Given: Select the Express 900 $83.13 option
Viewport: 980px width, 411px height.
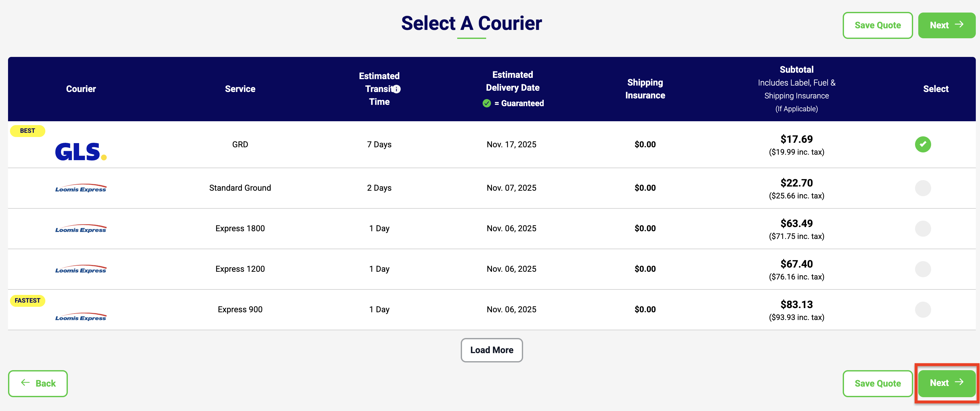Looking at the screenshot, I should pyautogui.click(x=922, y=309).
